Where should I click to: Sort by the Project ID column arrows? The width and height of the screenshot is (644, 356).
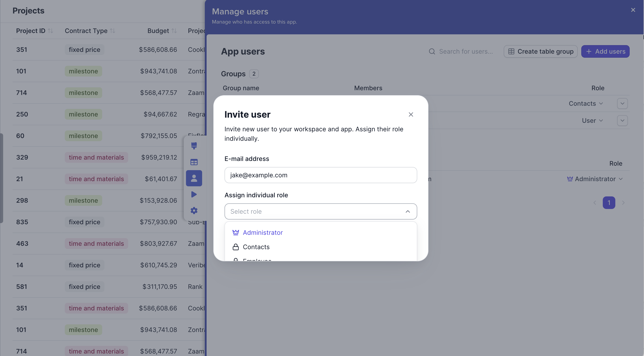point(50,31)
